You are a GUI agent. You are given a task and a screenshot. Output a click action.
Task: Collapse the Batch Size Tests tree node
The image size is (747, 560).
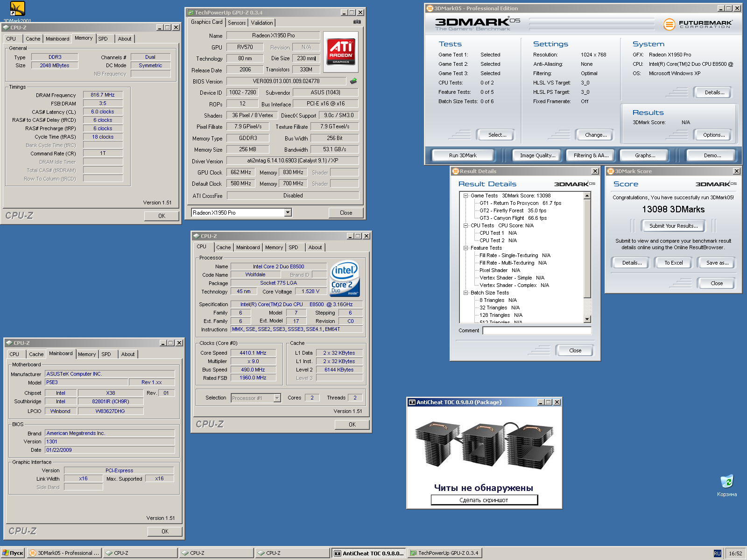coord(465,293)
